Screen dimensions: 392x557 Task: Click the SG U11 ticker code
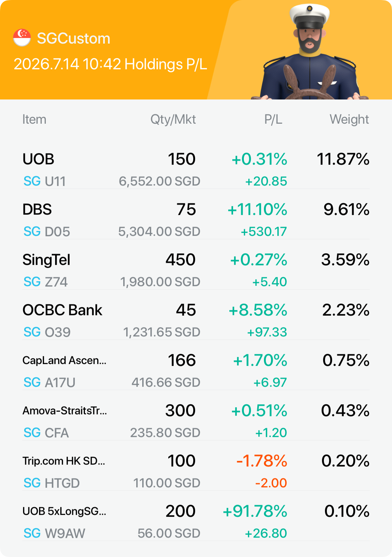pos(45,181)
